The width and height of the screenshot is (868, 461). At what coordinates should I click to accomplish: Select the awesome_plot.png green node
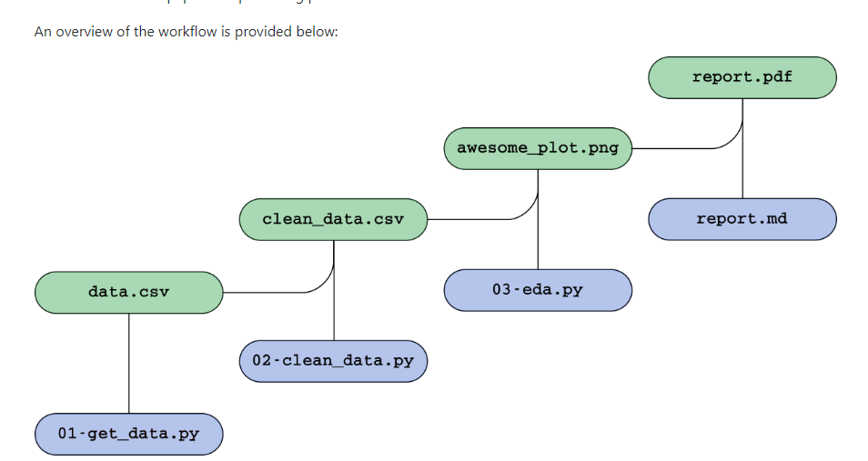[x=538, y=148]
